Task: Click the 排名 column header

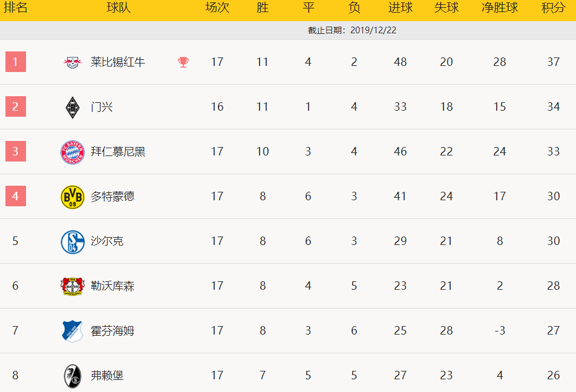Action: [x=16, y=7]
